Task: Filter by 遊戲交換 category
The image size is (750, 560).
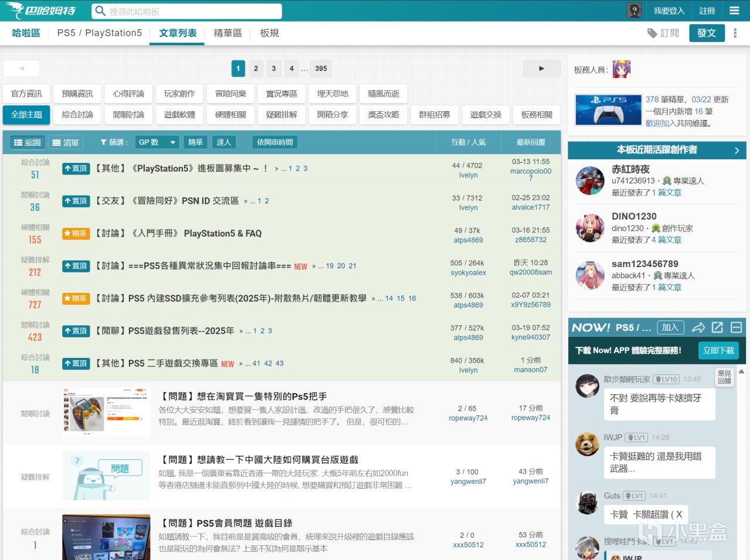Action: click(486, 115)
